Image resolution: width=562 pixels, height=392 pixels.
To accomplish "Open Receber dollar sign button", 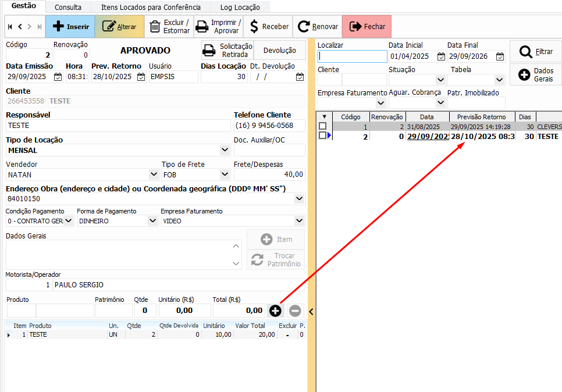I will pyautogui.click(x=268, y=27).
